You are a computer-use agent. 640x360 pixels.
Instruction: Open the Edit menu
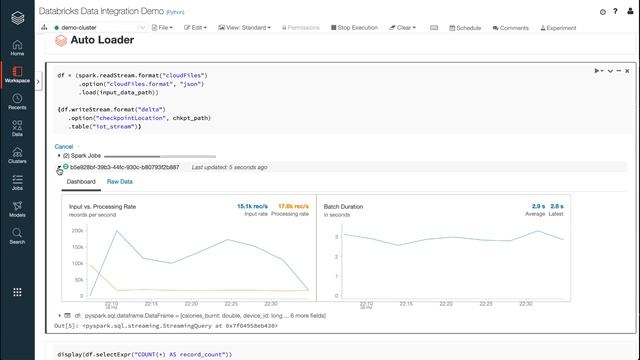[195, 28]
